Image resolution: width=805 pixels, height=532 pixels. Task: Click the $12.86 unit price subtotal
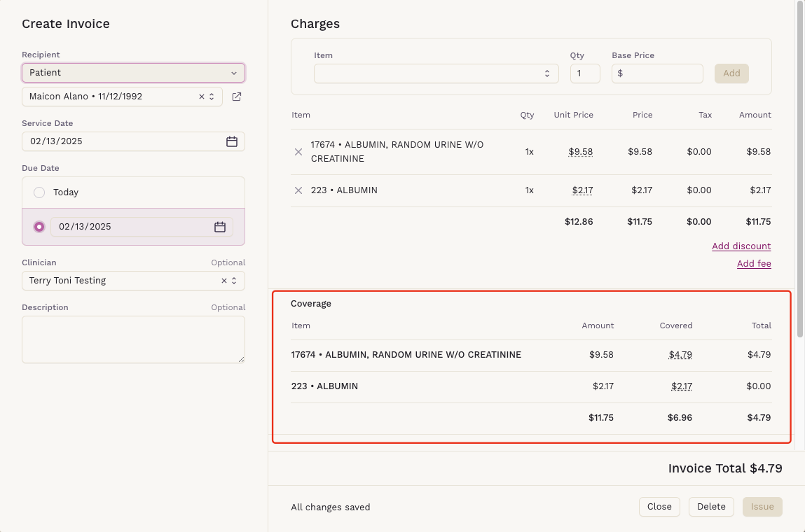tap(579, 222)
